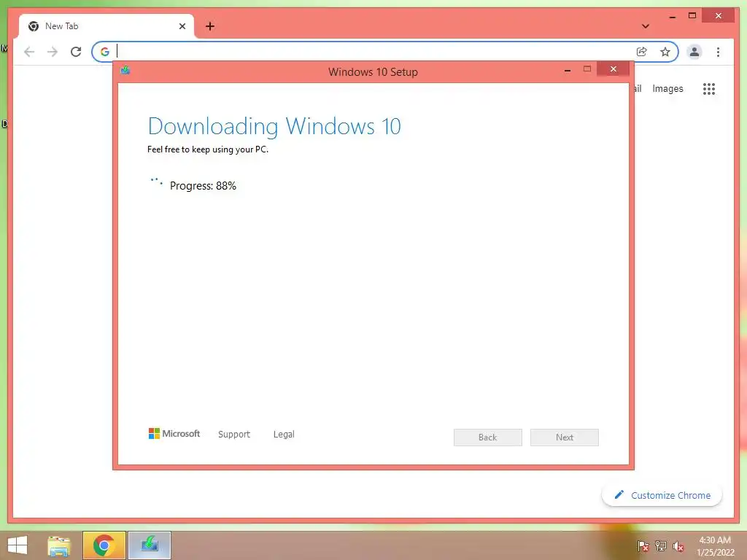Share this page icon in Chrome
The width and height of the screenshot is (747, 560).
tap(642, 52)
